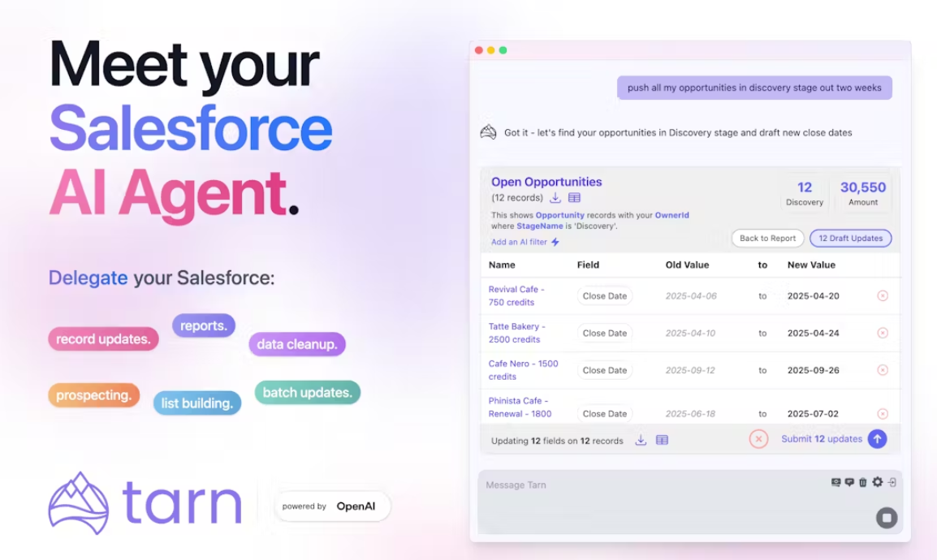Open settings via the gear icon
Viewport: 937px width, 560px height.
[877, 482]
